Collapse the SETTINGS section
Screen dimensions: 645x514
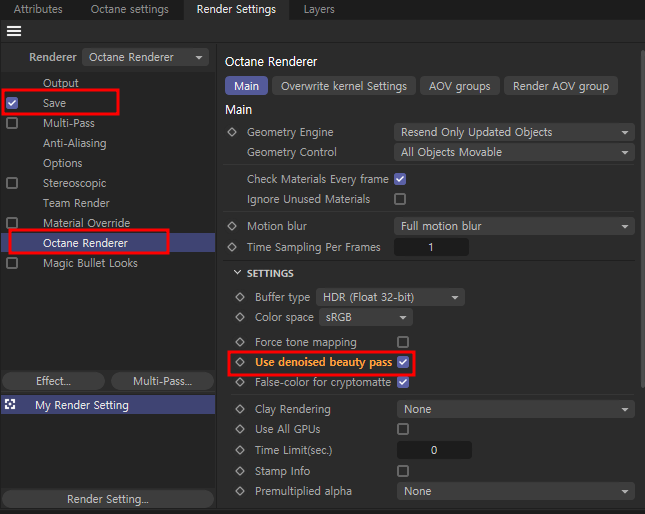pos(237,273)
